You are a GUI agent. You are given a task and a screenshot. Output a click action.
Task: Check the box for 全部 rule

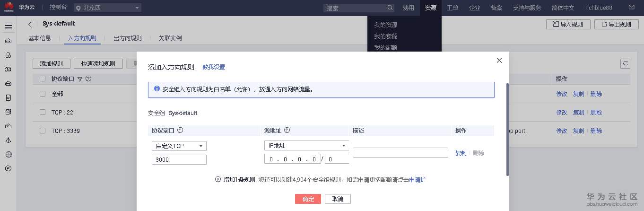click(x=43, y=94)
